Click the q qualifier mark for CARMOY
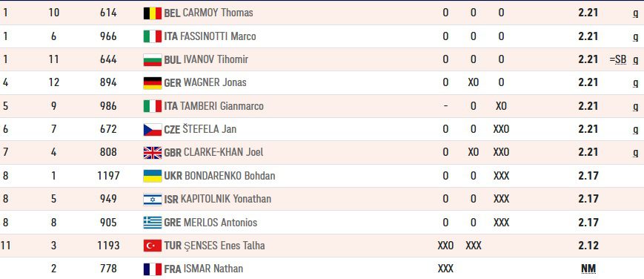 (x=635, y=13)
